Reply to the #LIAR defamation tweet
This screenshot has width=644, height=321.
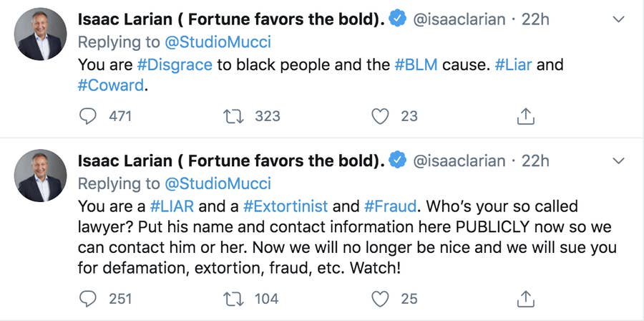pyautogui.click(x=88, y=298)
